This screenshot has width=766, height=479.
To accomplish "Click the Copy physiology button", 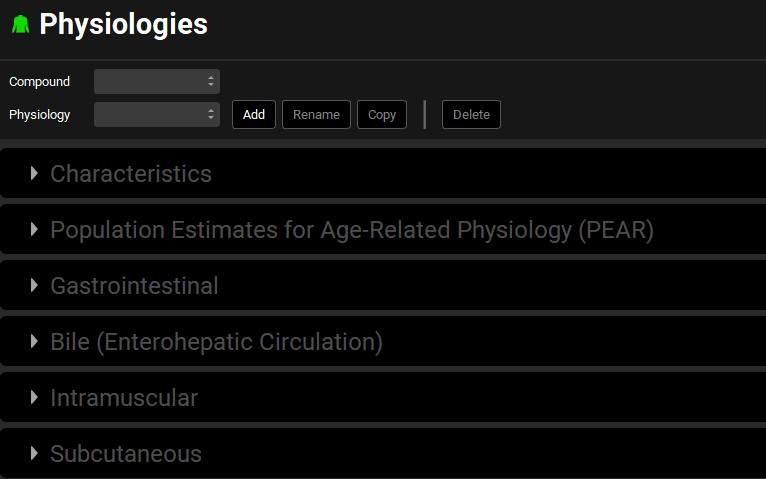I will 382,114.
